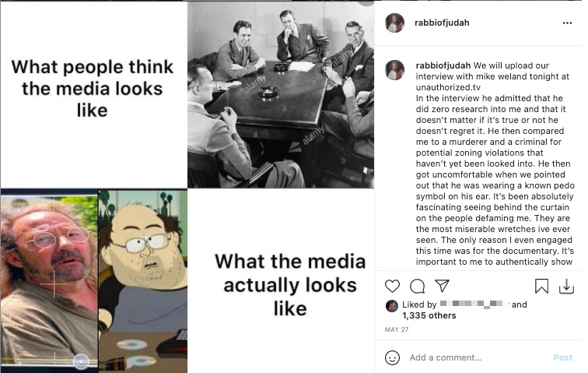Click the slider knob on bottom-left photo
Image resolution: width=588 pixels, height=373 pixels.
click(x=81, y=361)
